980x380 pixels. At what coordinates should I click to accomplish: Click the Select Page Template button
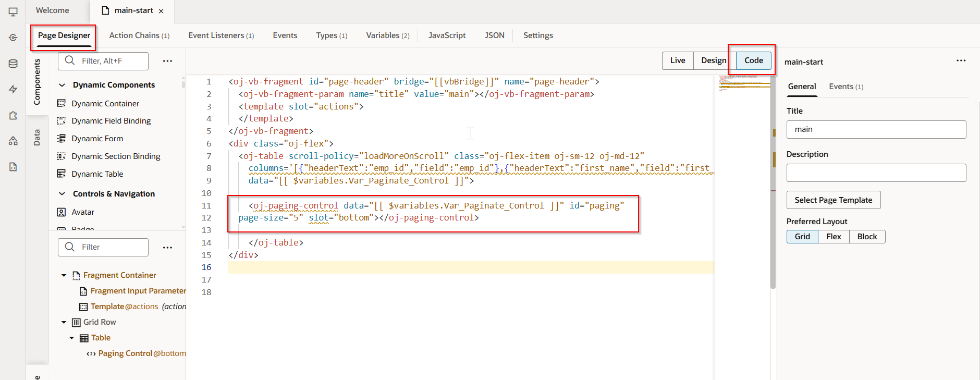(x=833, y=200)
